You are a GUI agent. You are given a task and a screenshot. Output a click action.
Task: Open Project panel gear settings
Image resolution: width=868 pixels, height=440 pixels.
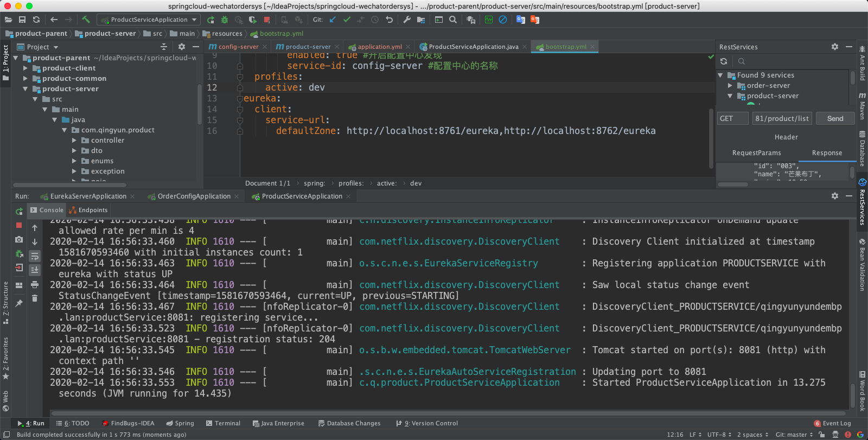[182, 47]
